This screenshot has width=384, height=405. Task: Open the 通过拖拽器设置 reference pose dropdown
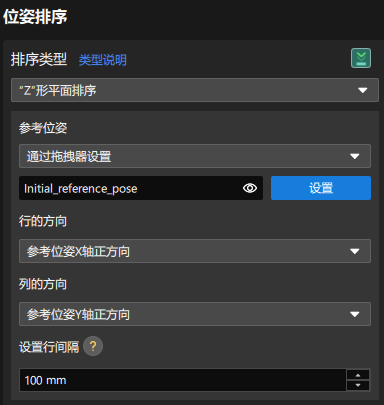(195, 156)
